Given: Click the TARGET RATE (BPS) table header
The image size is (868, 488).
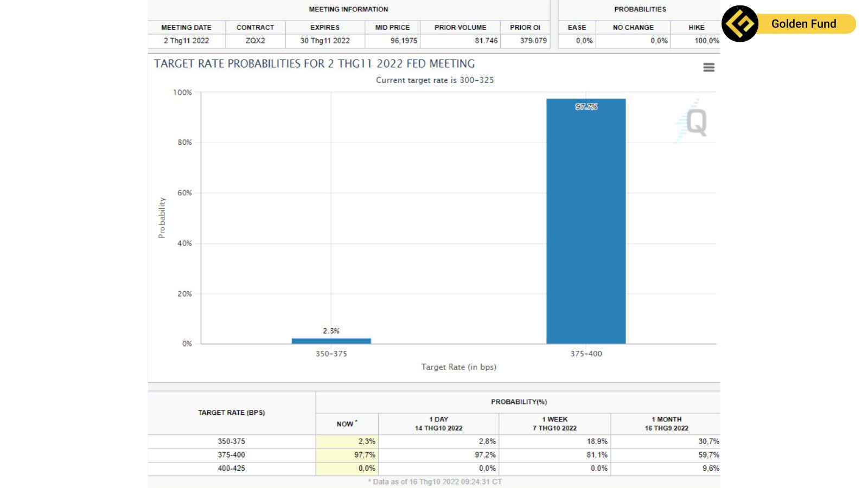Looking at the screenshot, I should [x=232, y=413].
